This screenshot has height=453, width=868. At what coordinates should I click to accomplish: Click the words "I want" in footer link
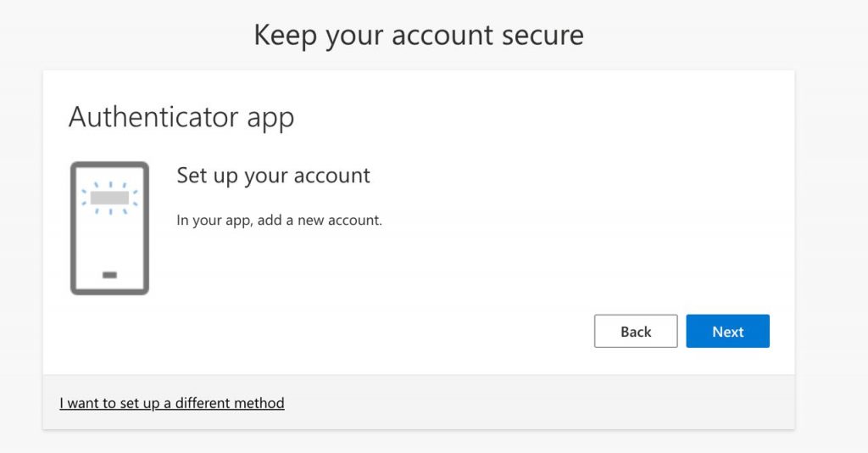pos(75,403)
